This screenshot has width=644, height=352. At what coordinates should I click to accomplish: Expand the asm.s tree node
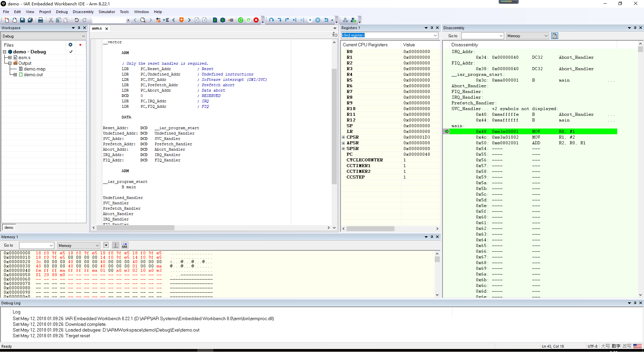point(10,58)
